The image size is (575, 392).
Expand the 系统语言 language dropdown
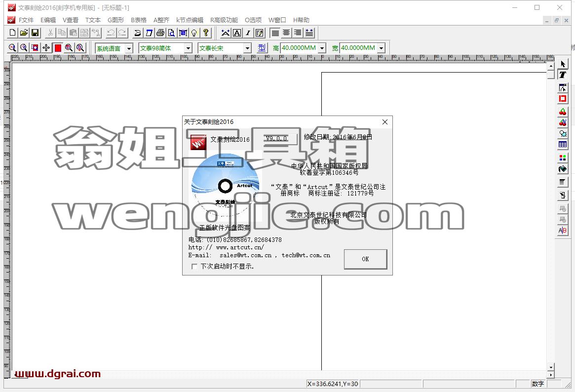pos(129,48)
